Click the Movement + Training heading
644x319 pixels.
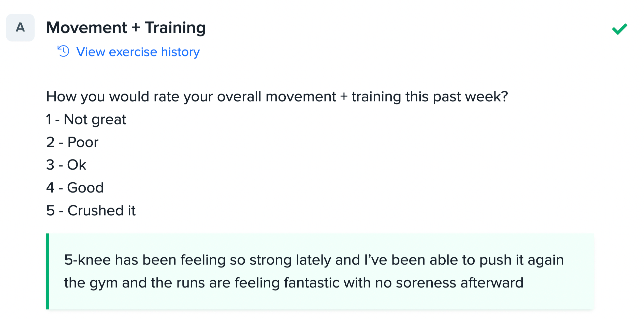(x=126, y=27)
